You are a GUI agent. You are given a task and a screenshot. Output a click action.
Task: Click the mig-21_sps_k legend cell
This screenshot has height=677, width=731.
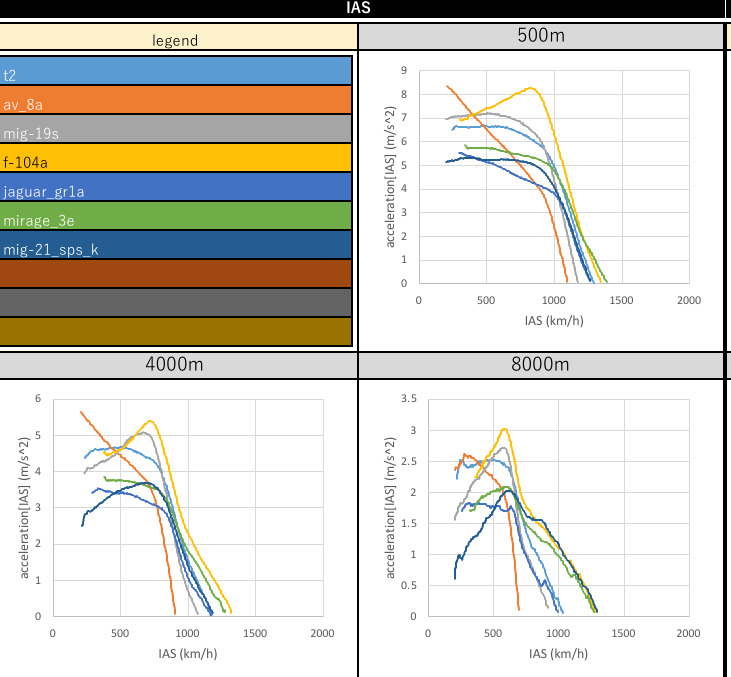tap(176, 245)
